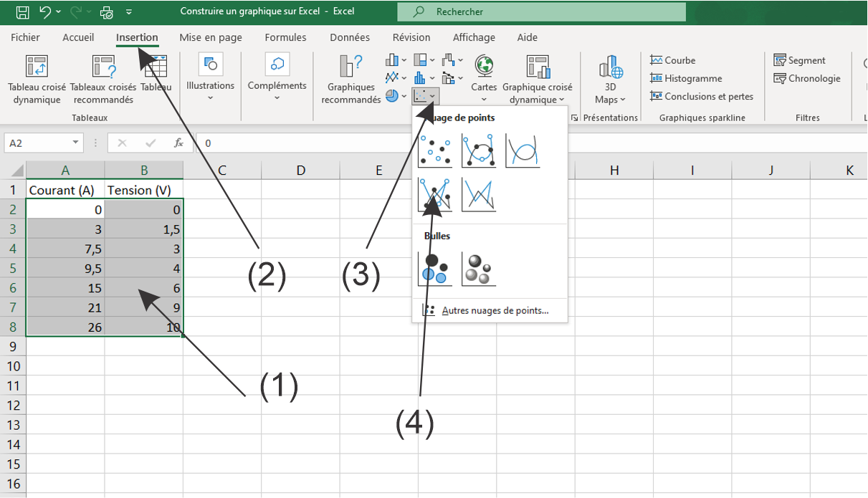Click the save icon in the title bar
Screen dimensions: 868x498
pyautogui.click(x=22, y=11)
